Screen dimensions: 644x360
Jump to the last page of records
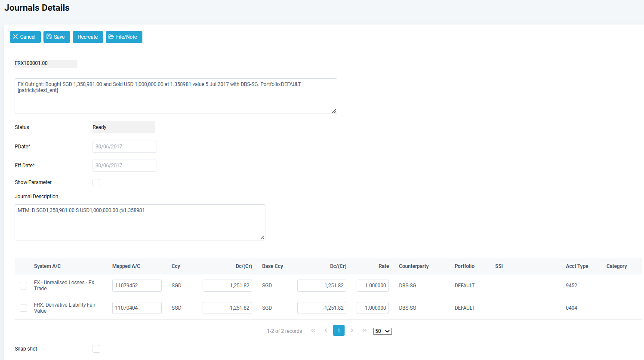[364, 330]
